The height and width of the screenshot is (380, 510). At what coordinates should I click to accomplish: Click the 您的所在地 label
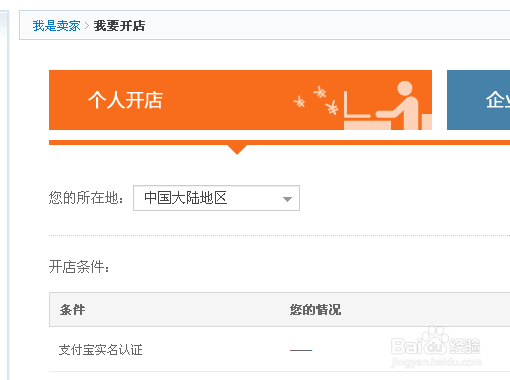click(86, 198)
